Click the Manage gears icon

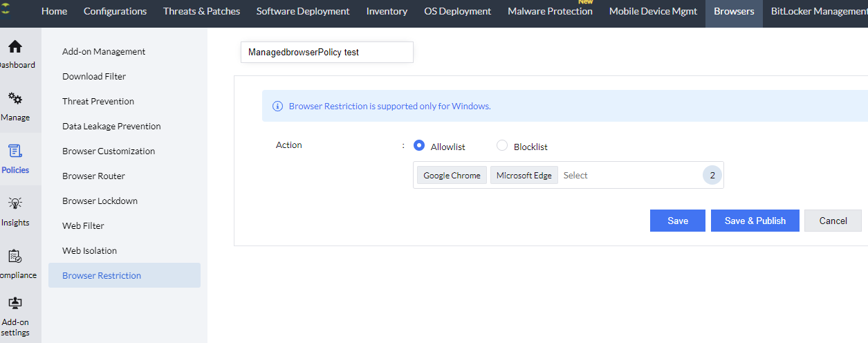point(15,100)
